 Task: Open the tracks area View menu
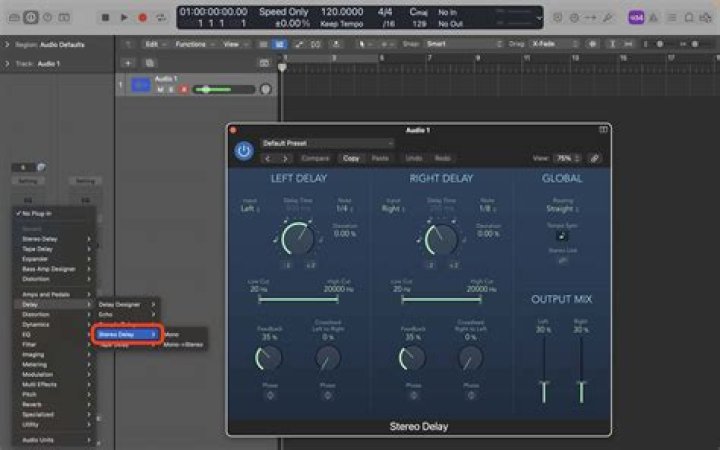tap(235, 44)
